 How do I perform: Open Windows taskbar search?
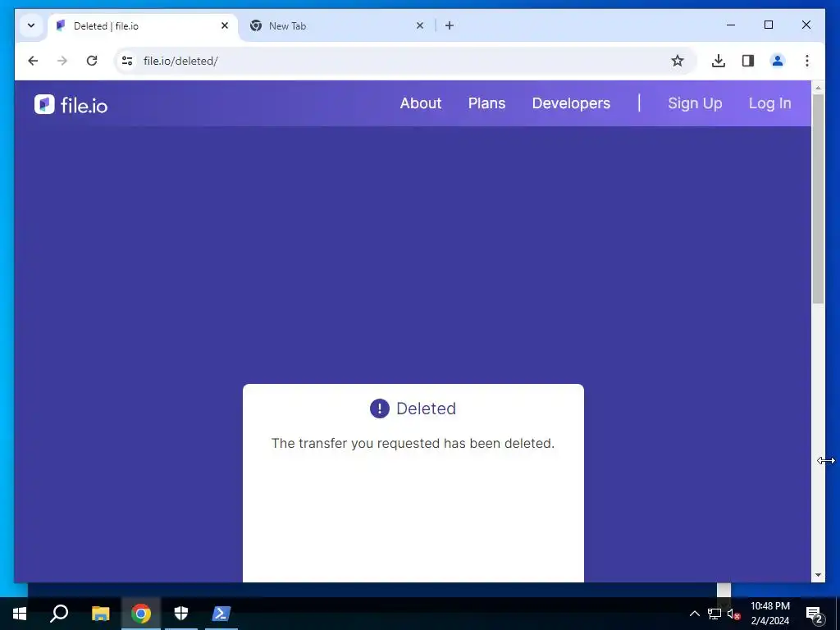pyautogui.click(x=59, y=614)
